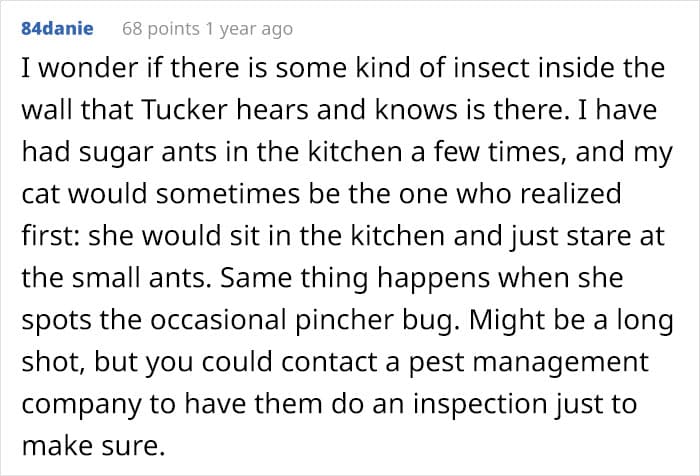Image resolution: width=700 pixels, height=476 pixels.
Task: Click the word Tucker in the comment
Action: (x=185, y=110)
